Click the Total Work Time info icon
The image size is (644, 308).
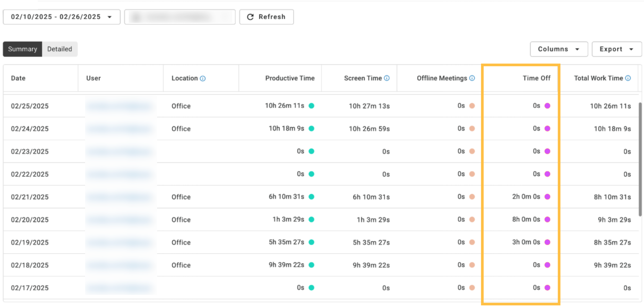coord(628,78)
